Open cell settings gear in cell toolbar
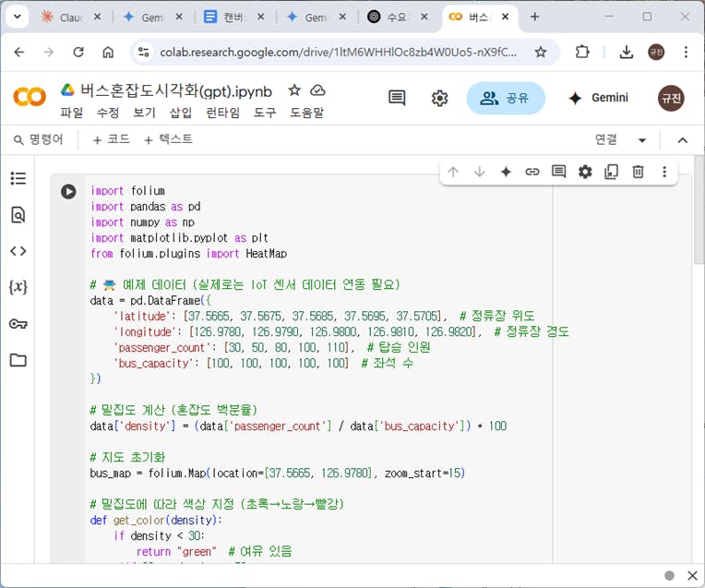Screen dimensions: 705x588 [x=585, y=172]
